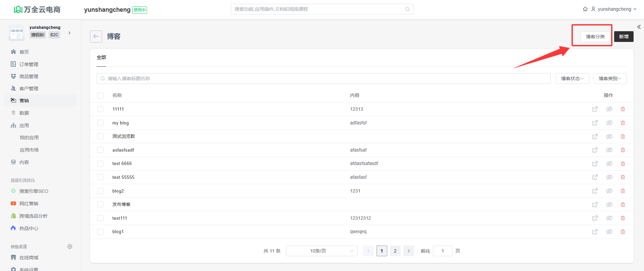
Task: Open the 博客类别 filter dropdown
Action: 610,78
